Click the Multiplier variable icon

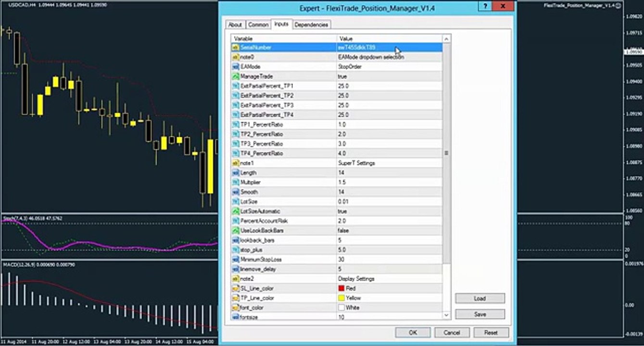point(236,182)
